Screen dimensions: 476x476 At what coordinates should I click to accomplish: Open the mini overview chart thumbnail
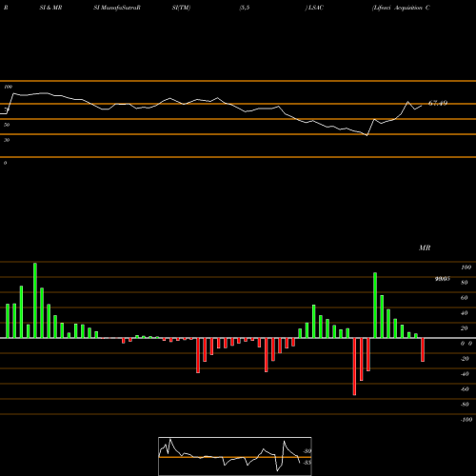[x=235, y=456]
